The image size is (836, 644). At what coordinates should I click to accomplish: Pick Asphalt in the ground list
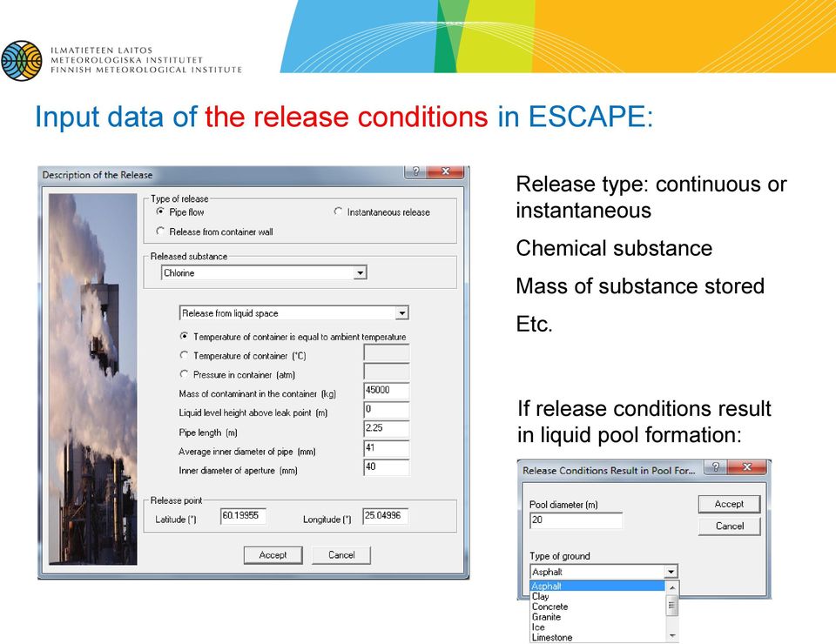tap(597, 586)
